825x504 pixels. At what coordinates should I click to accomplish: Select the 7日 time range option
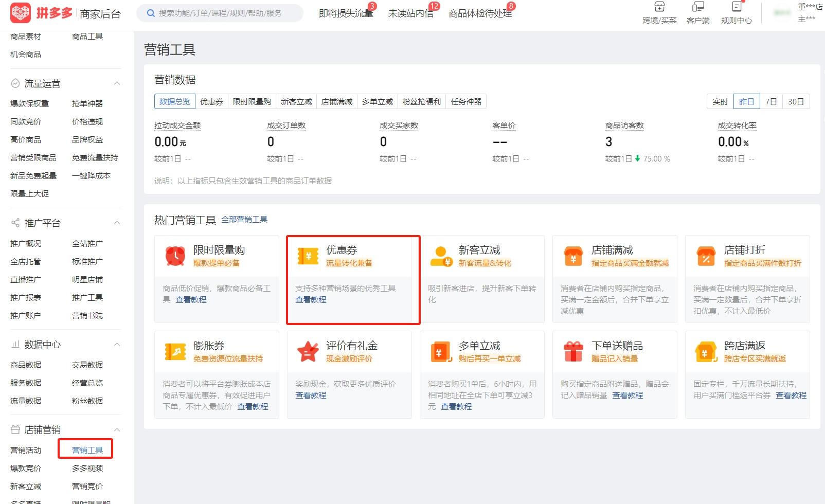tap(771, 101)
